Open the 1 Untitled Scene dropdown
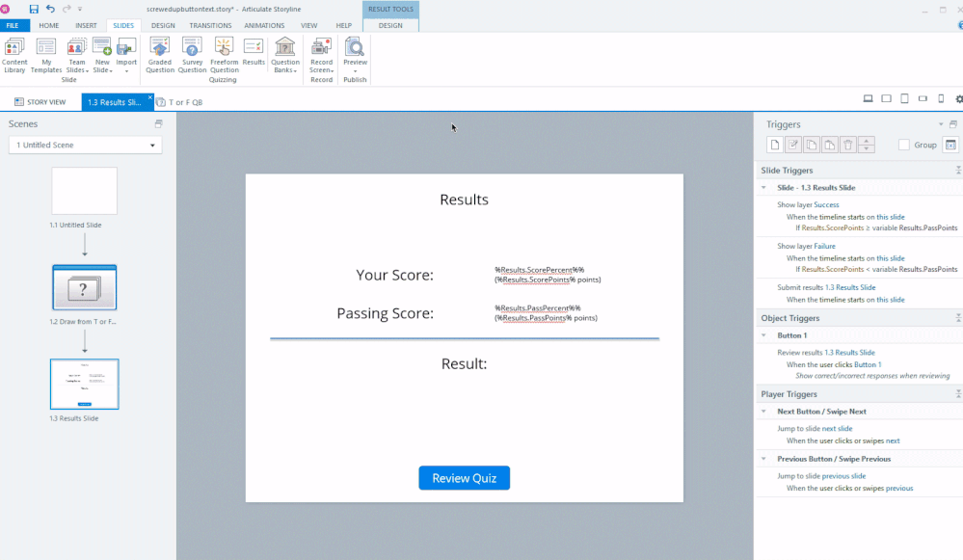963x560 pixels. coord(86,145)
